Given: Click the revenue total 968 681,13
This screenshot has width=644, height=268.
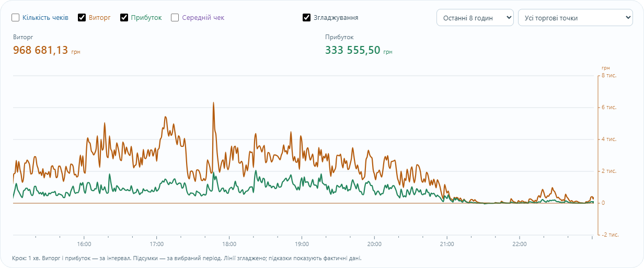Looking at the screenshot, I should coord(41,50).
